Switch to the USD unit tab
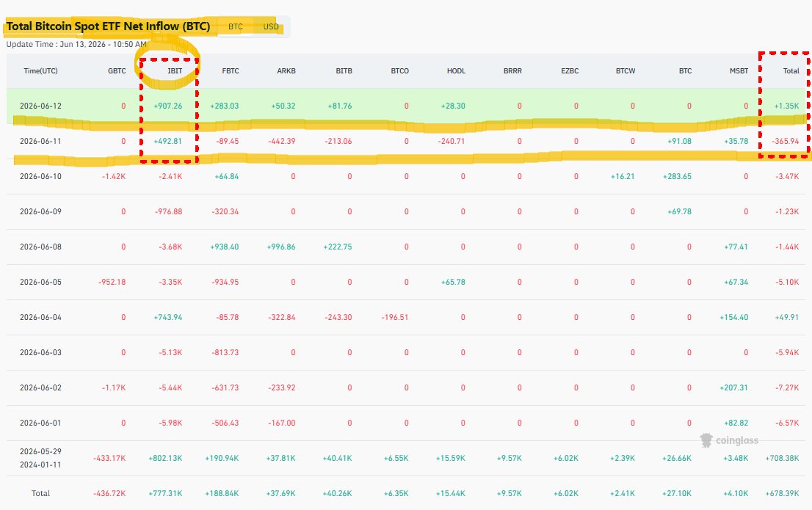The height and width of the screenshot is (510, 812). click(x=271, y=26)
